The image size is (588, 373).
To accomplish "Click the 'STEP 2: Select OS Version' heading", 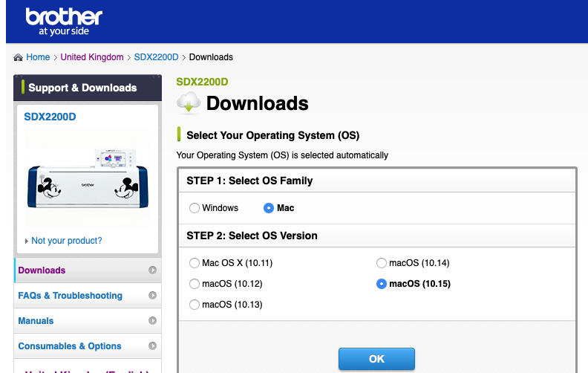I will tap(252, 236).
